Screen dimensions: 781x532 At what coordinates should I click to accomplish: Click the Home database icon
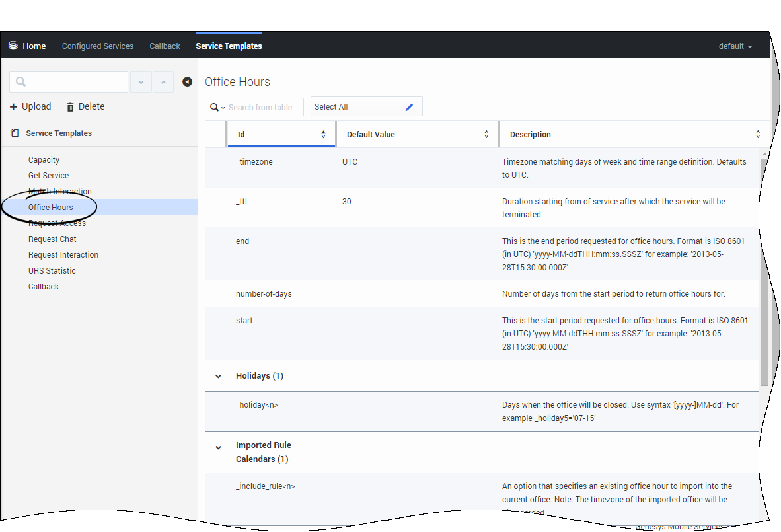coord(13,46)
